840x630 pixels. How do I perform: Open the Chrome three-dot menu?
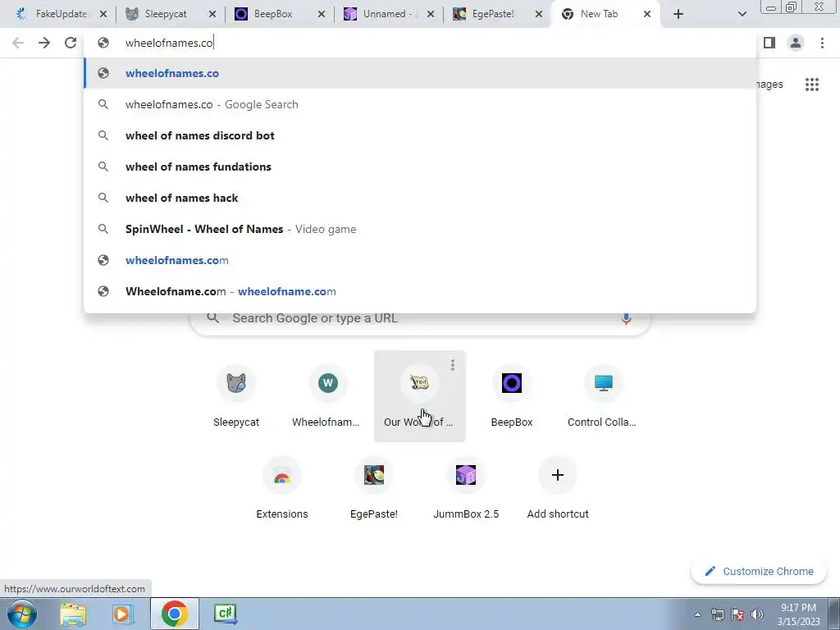coord(822,43)
